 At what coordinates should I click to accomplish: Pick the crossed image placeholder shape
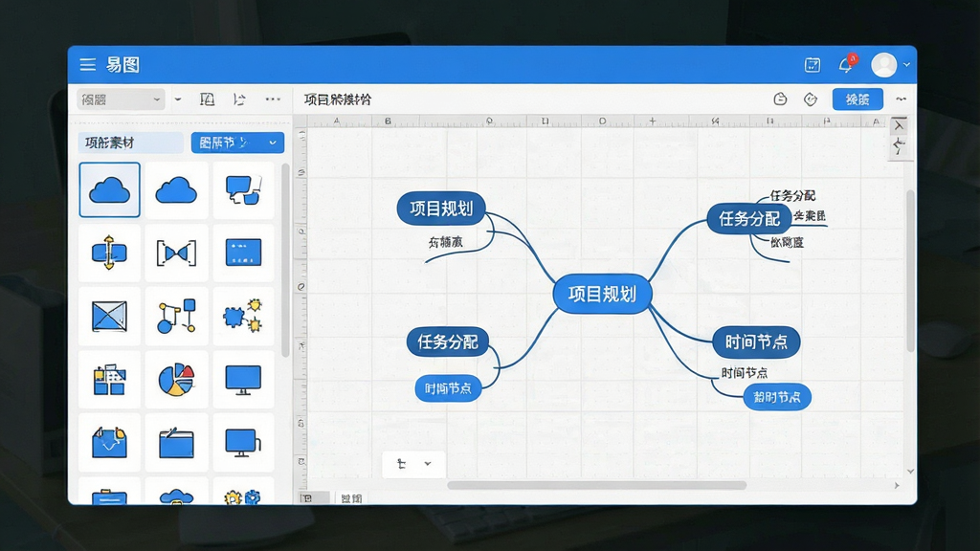point(109,316)
